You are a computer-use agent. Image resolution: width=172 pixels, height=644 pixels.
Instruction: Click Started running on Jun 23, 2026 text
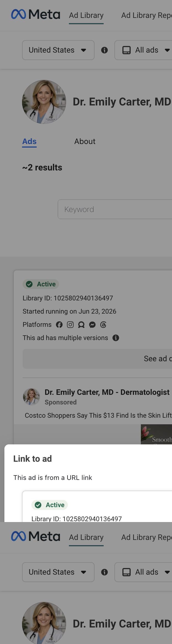[69, 311]
